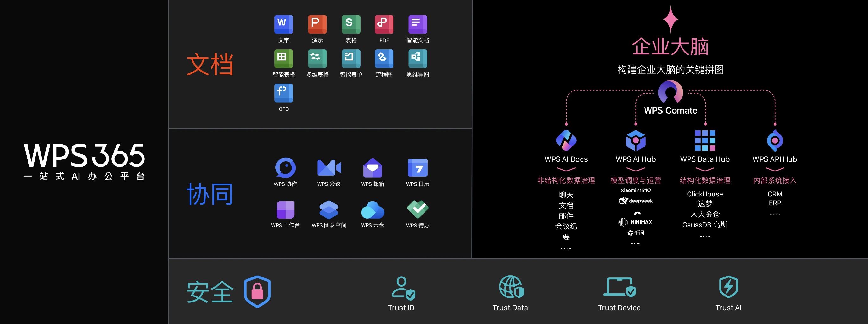Click the WPS API Hub ring icon
Screen dimensions: 868x324
click(x=775, y=140)
